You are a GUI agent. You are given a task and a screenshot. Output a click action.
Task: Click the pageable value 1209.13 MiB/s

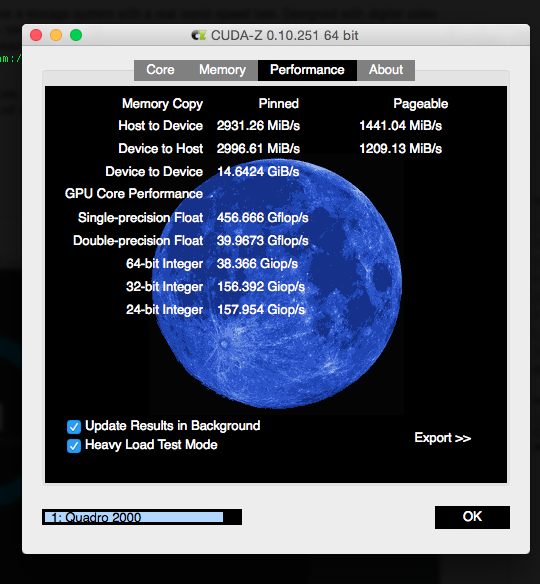point(400,149)
